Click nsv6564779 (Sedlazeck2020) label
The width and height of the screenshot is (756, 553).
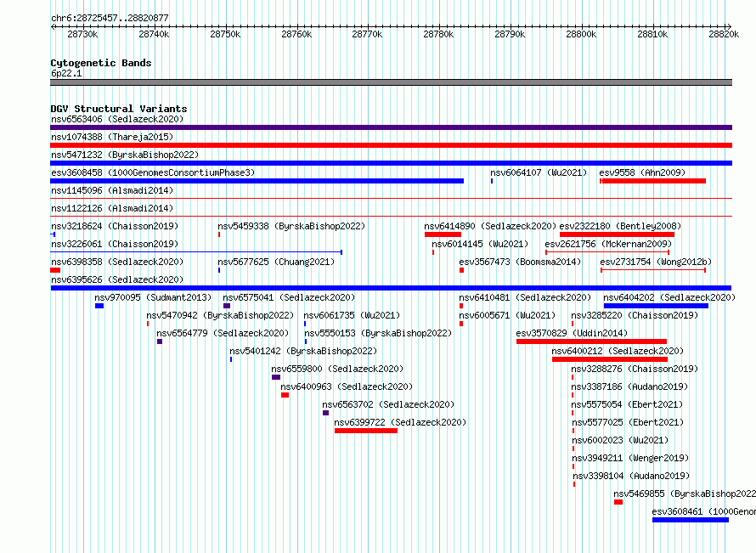coord(223,333)
